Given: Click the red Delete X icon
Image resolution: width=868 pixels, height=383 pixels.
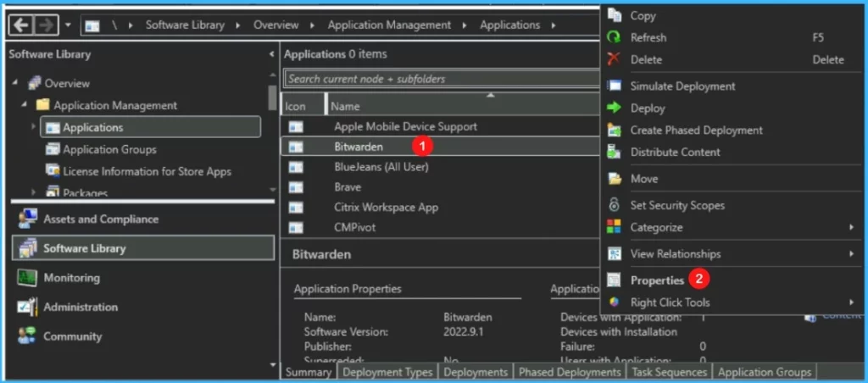Looking at the screenshot, I should 614,59.
